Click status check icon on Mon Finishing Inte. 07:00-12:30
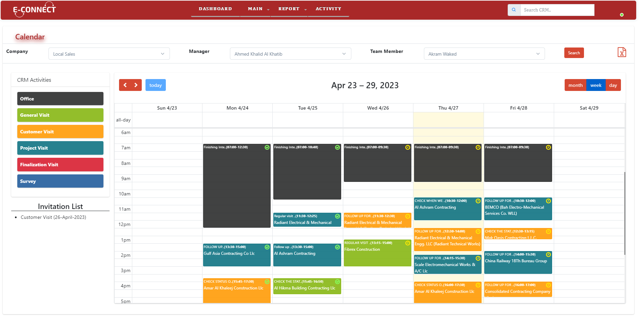This screenshot has width=644, height=322. pos(267,147)
